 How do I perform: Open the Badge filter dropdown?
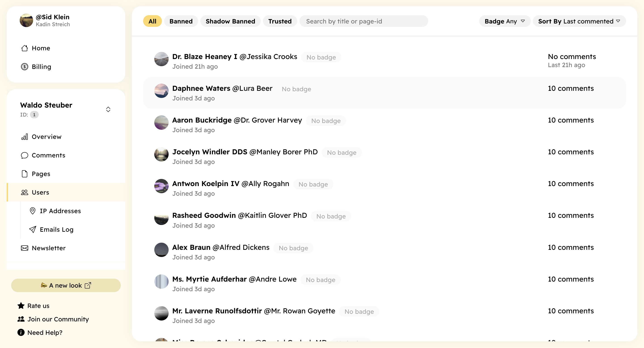(x=504, y=21)
